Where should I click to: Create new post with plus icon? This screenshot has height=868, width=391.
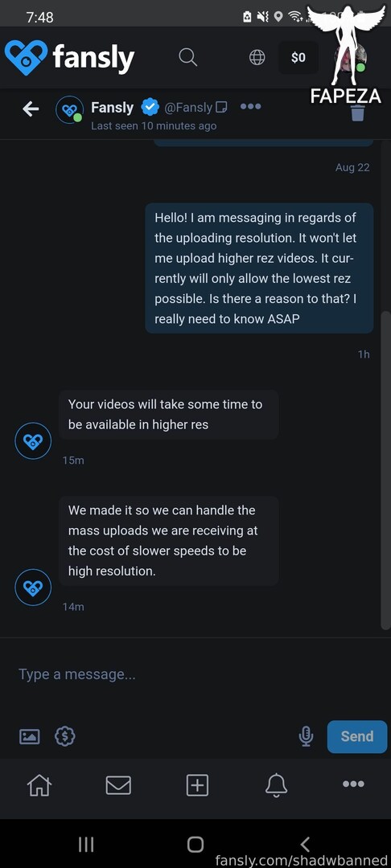[197, 785]
